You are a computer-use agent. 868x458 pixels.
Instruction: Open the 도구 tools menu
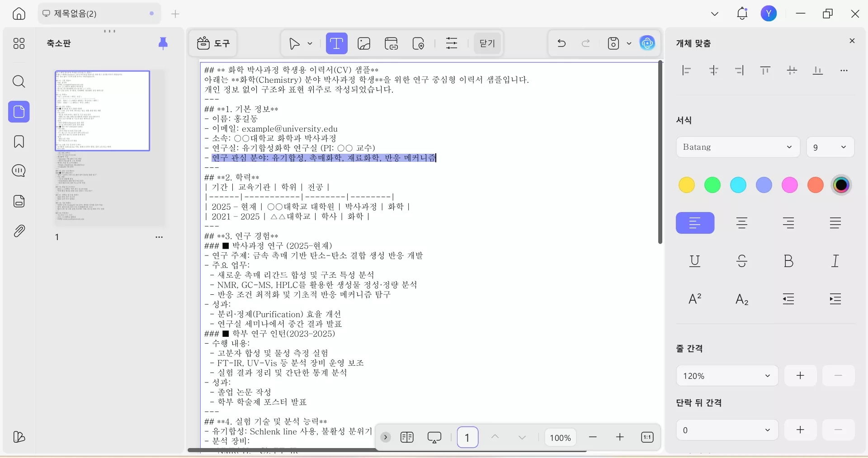pyautogui.click(x=213, y=43)
